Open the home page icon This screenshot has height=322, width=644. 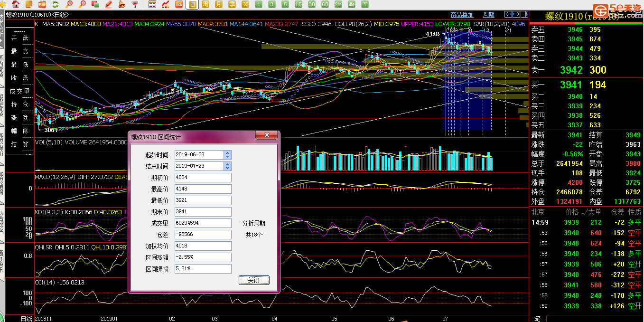16,4
